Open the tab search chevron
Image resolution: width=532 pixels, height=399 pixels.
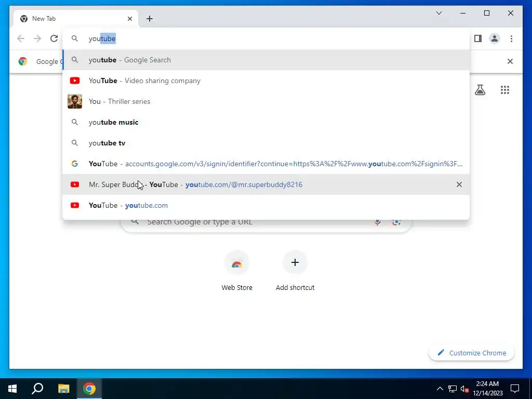click(x=438, y=13)
